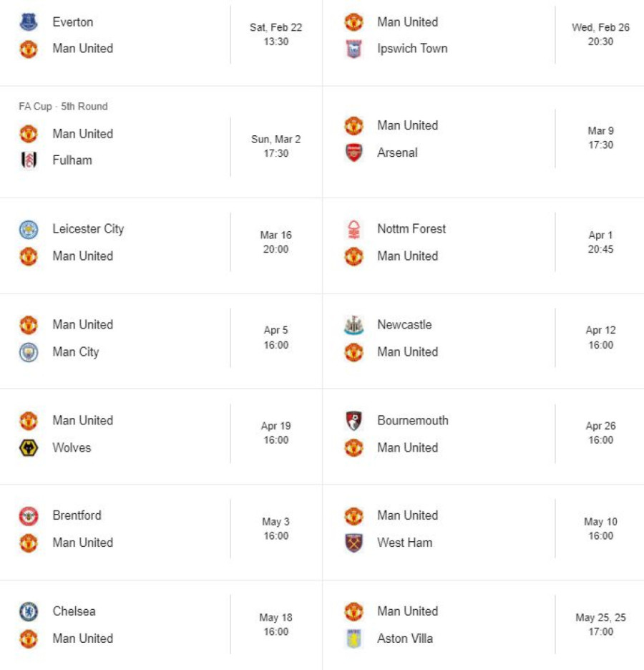
Task: Open the Sat, Feb 22 match time
Action: (x=275, y=34)
